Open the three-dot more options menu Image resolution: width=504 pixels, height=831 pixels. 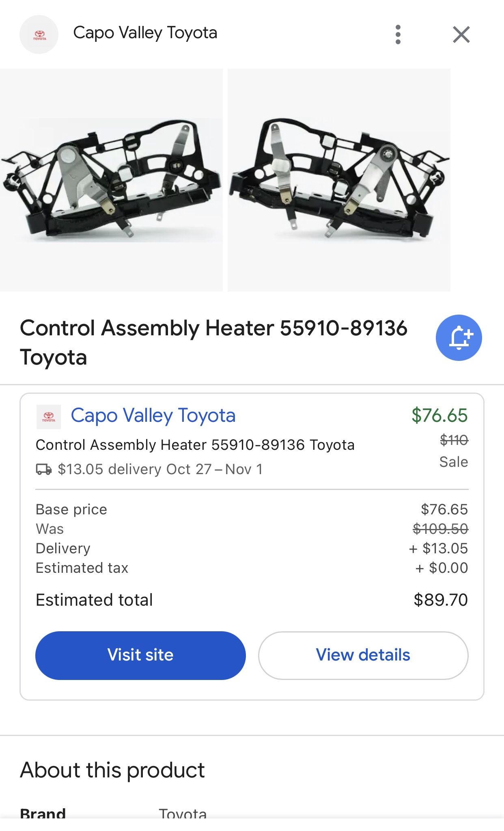pos(398,35)
